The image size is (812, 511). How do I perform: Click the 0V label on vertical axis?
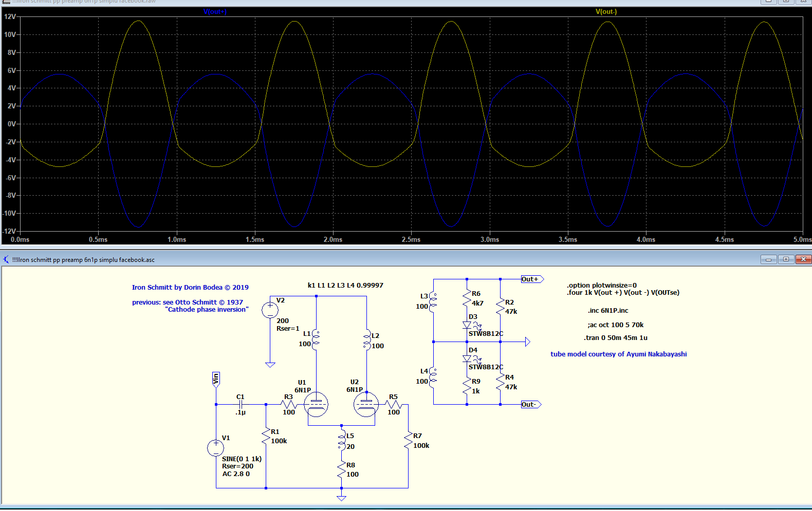pyautogui.click(x=11, y=124)
